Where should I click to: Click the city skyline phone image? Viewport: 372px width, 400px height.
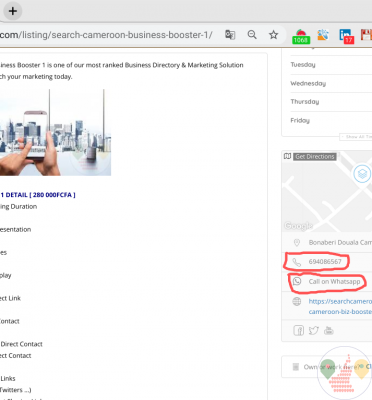click(55, 132)
